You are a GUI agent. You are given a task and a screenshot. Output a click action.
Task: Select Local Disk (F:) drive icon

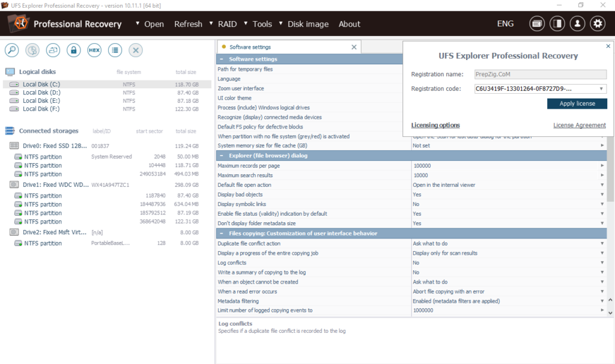[14, 109]
